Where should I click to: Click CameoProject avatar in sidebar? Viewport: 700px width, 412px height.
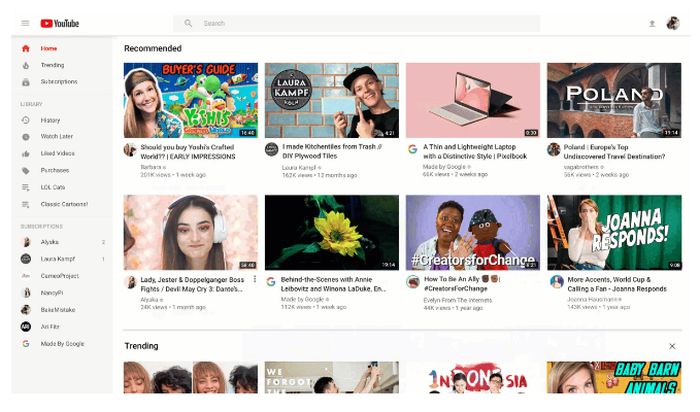26,276
